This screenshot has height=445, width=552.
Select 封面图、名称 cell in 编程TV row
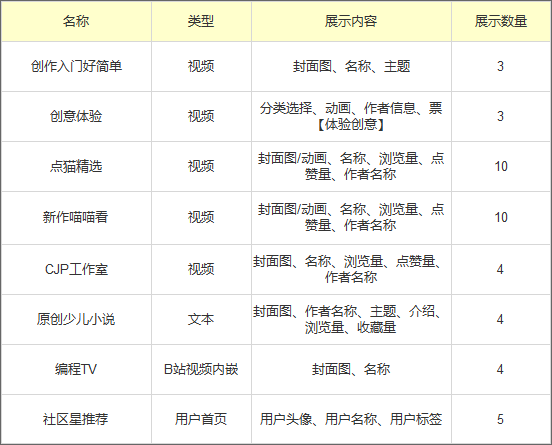coord(351,369)
